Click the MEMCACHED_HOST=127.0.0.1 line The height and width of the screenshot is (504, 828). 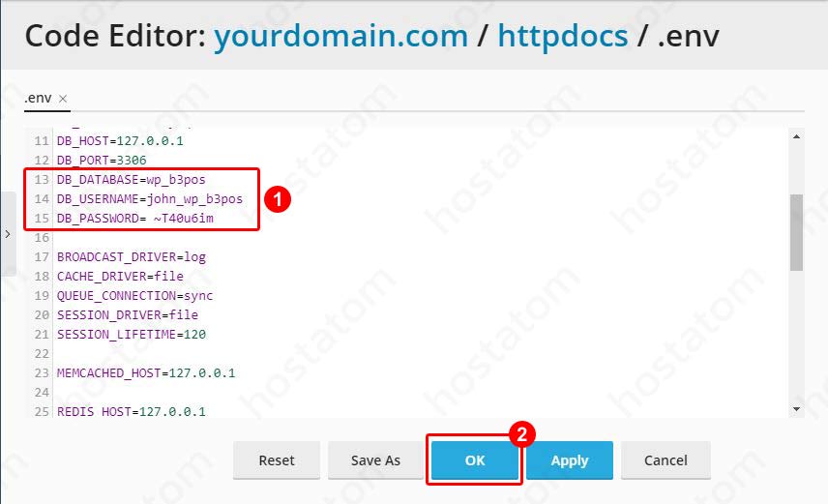tap(145, 373)
